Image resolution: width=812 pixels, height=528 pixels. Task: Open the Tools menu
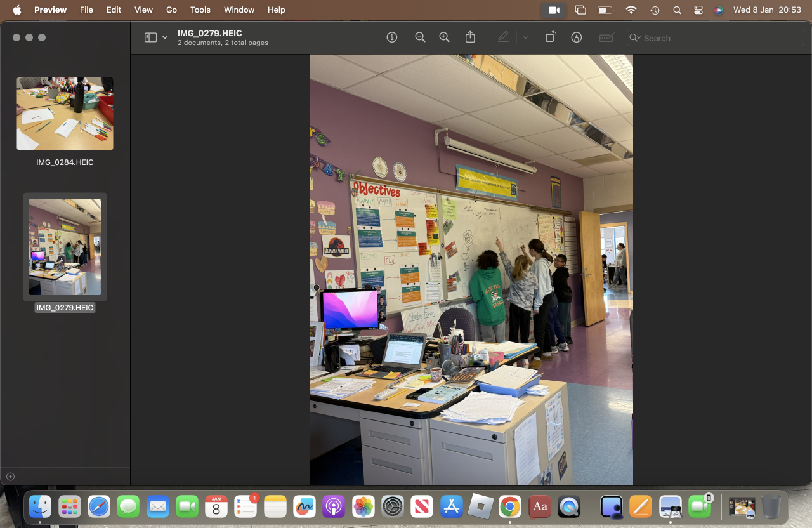pos(200,10)
